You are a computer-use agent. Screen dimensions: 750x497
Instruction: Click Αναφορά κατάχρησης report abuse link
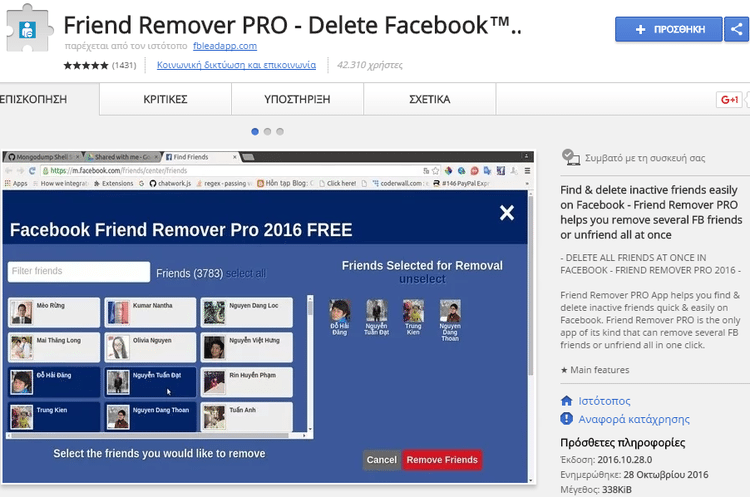(x=634, y=419)
